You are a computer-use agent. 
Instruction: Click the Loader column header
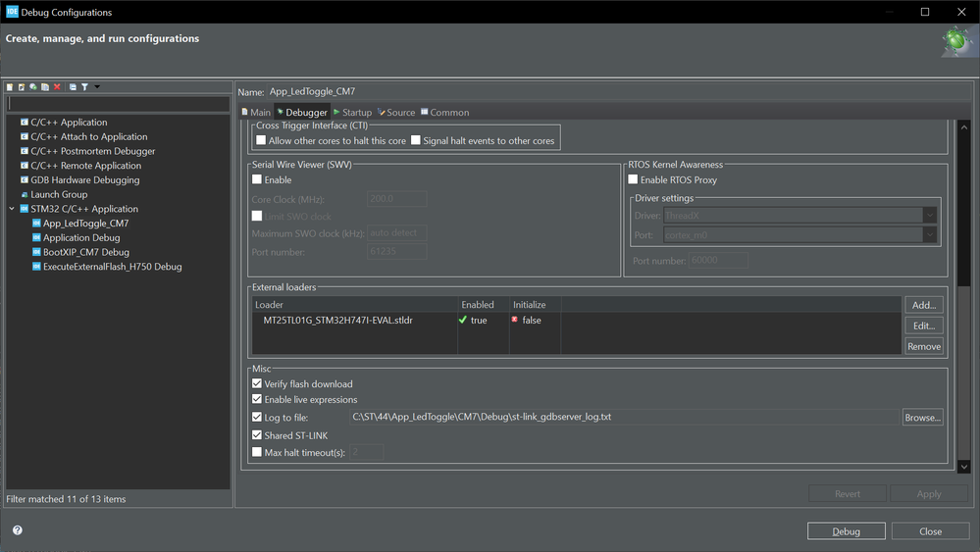(355, 305)
